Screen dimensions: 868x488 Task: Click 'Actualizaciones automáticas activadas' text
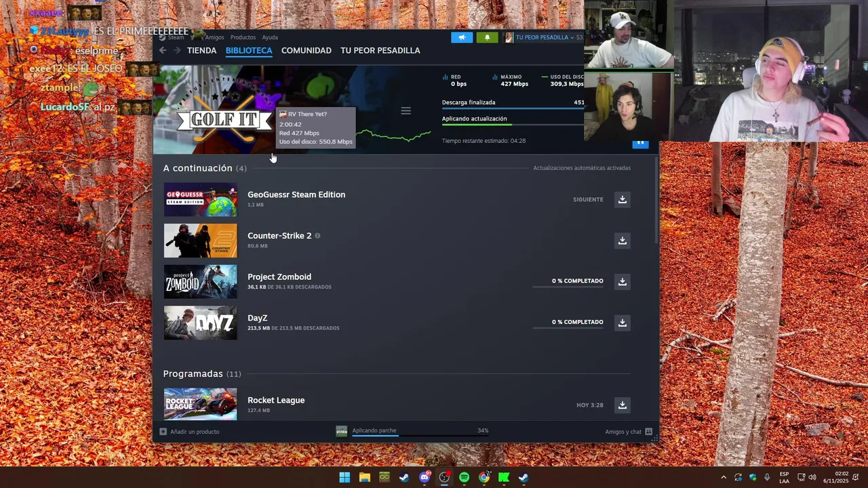pyautogui.click(x=582, y=168)
